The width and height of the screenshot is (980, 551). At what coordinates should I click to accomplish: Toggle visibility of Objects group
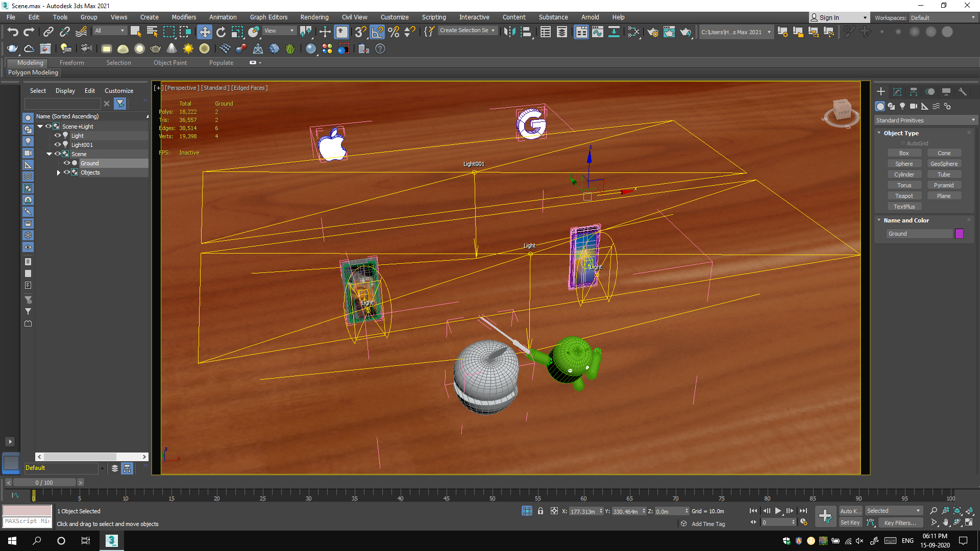[66, 172]
